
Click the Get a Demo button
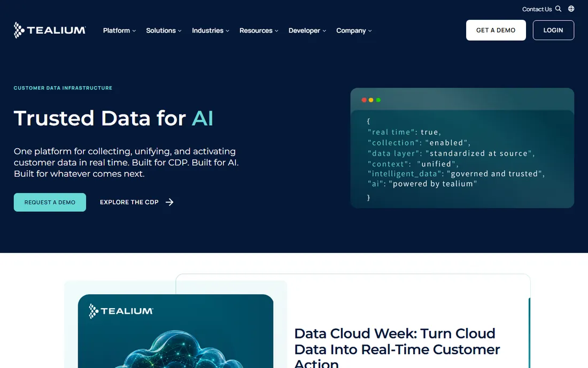[x=496, y=30]
